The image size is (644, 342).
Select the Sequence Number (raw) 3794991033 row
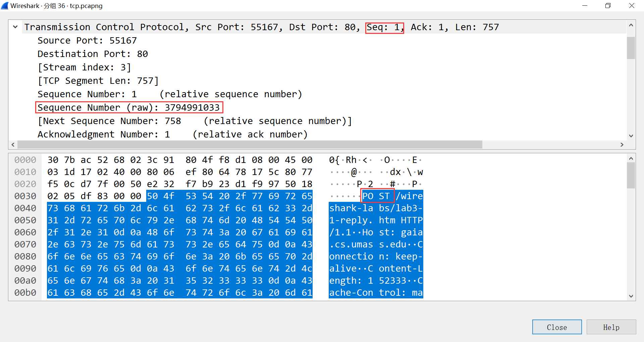(129, 108)
